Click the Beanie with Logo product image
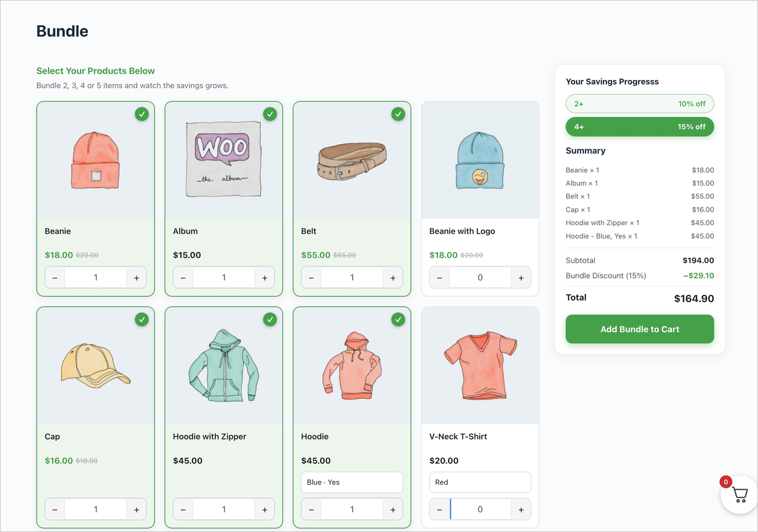The image size is (758, 532). click(x=480, y=160)
